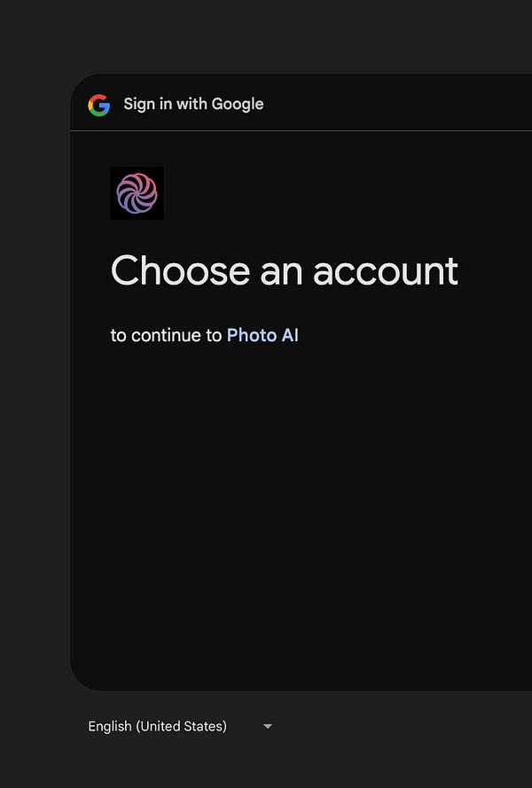Select the English (United States) language selector
The width and height of the screenshot is (532, 788).
tap(180, 726)
